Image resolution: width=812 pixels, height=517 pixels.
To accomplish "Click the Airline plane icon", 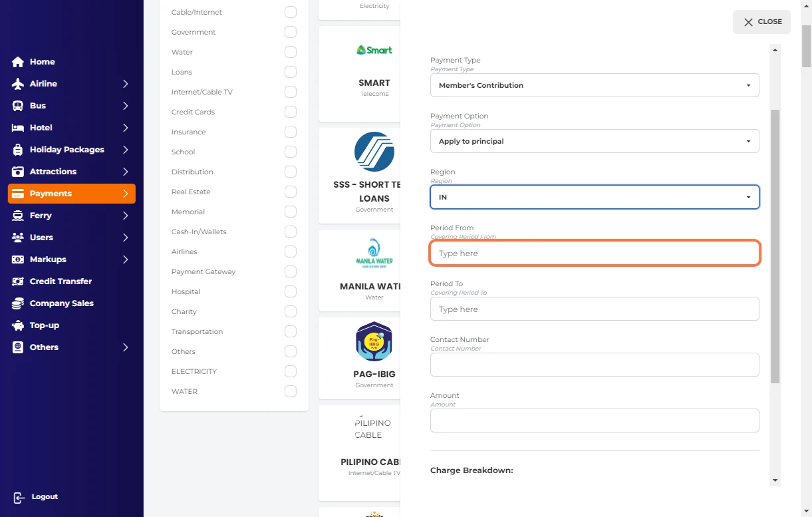I will coord(18,84).
